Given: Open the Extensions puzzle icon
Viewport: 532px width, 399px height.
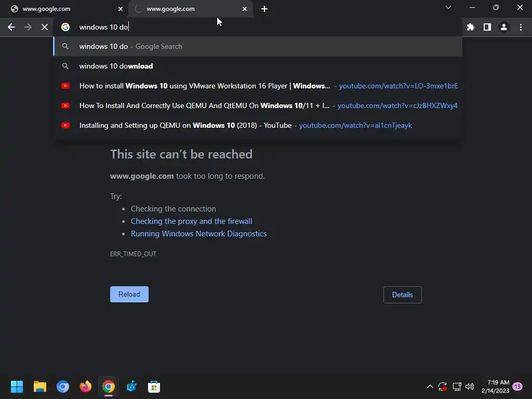Looking at the screenshot, I should pyautogui.click(x=471, y=27).
